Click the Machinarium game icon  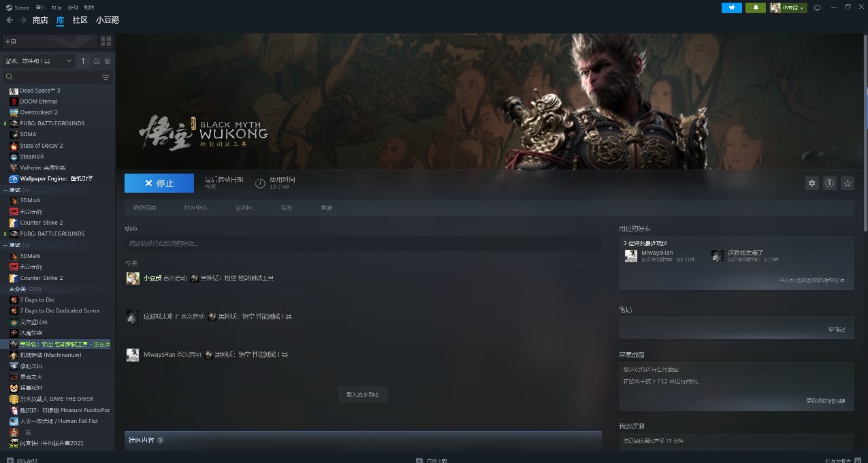point(14,355)
